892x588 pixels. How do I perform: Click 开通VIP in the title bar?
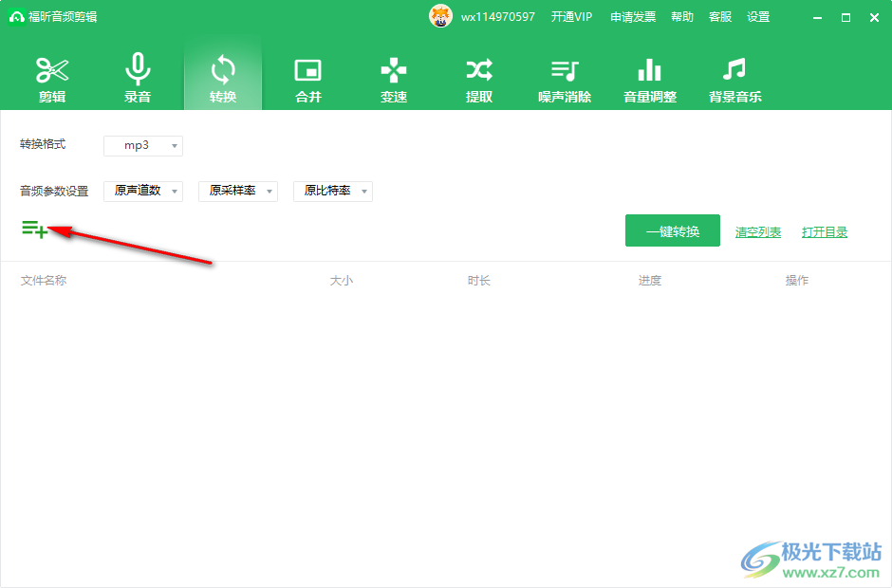click(571, 17)
